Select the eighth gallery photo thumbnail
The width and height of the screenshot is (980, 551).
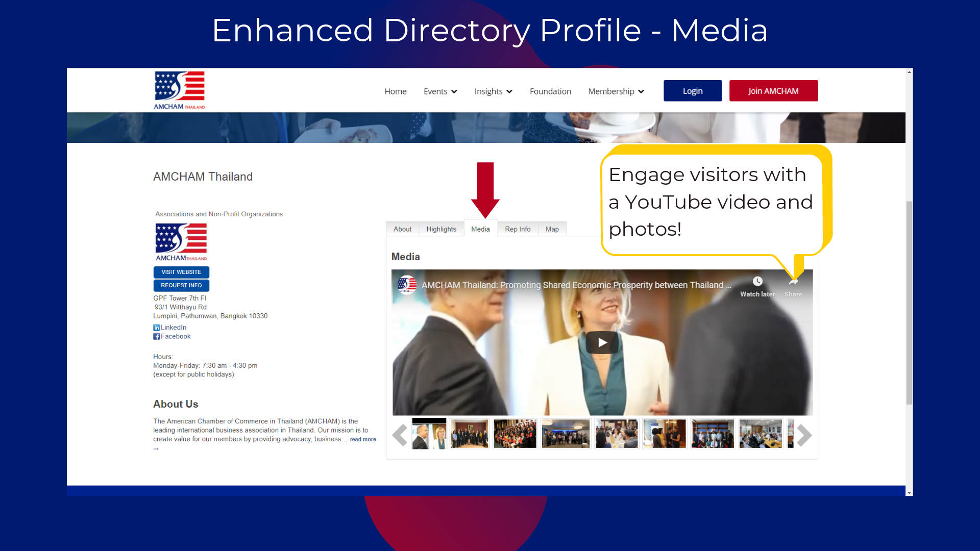pos(761,434)
